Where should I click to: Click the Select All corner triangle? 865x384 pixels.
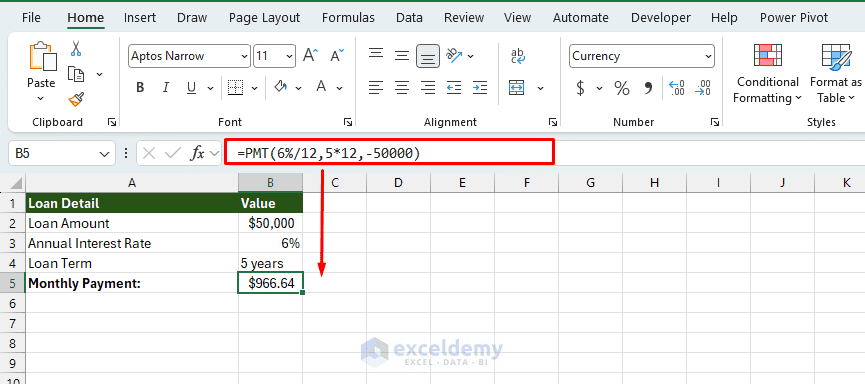pyautogui.click(x=17, y=183)
